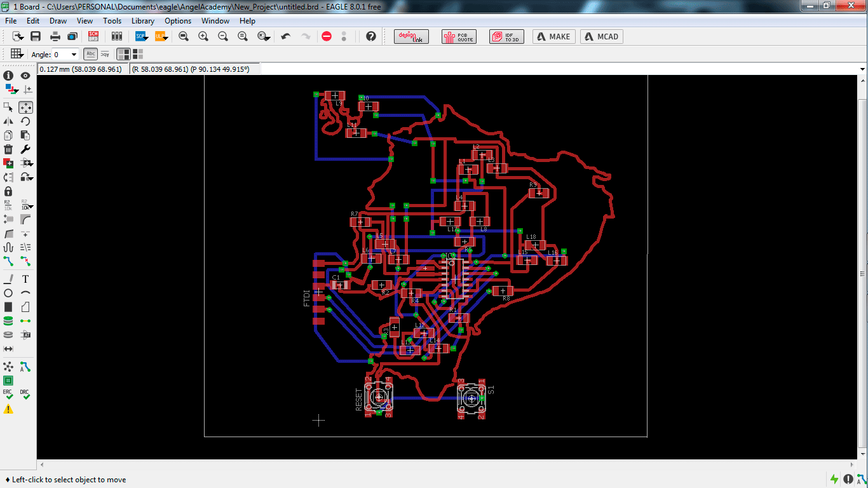Select the Group selection tool

8,107
